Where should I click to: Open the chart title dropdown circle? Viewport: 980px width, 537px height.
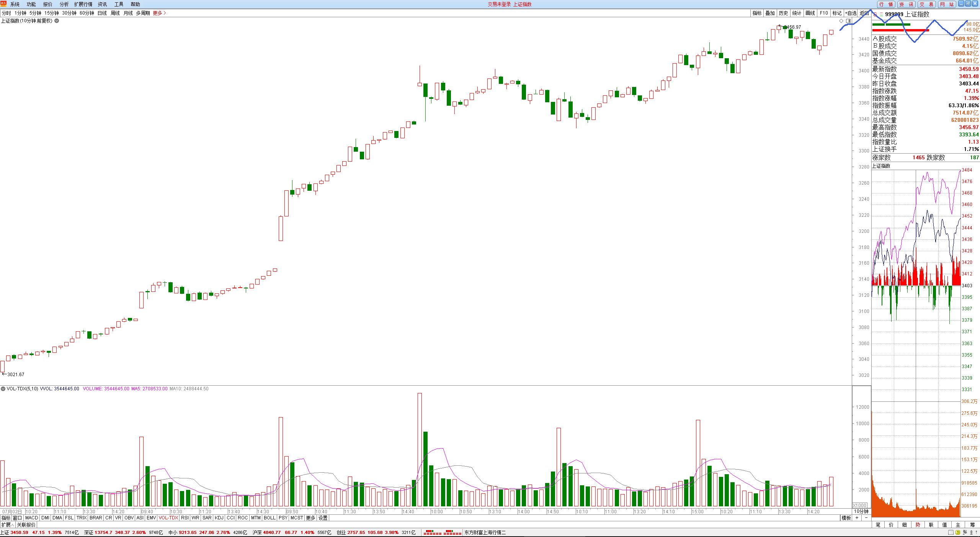click(x=57, y=21)
